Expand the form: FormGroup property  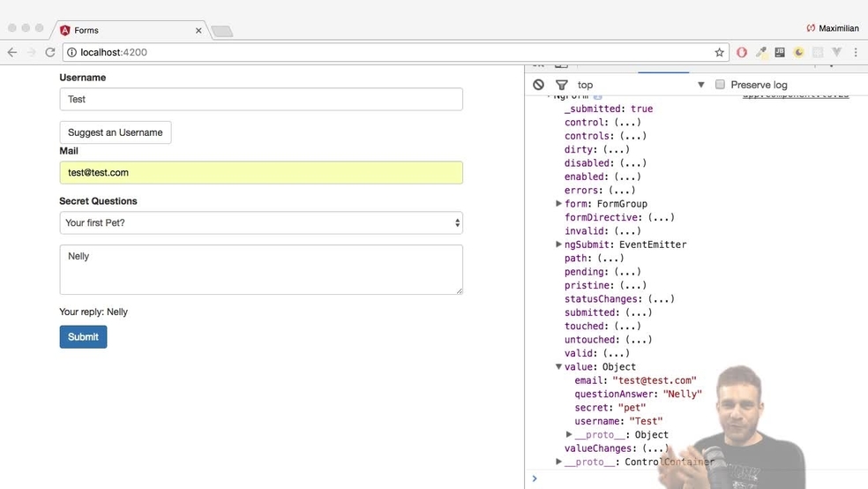pyautogui.click(x=558, y=204)
